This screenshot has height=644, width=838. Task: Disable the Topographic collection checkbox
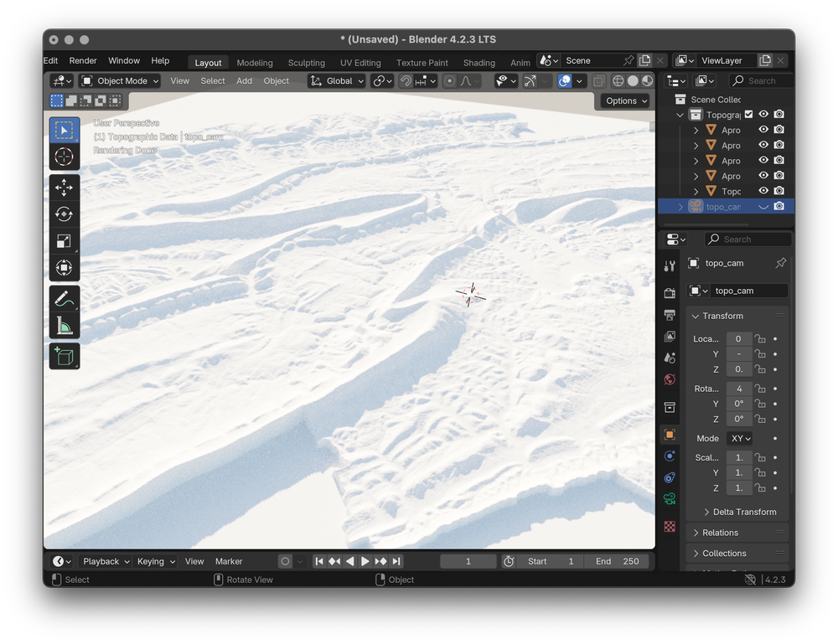click(x=748, y=115)
